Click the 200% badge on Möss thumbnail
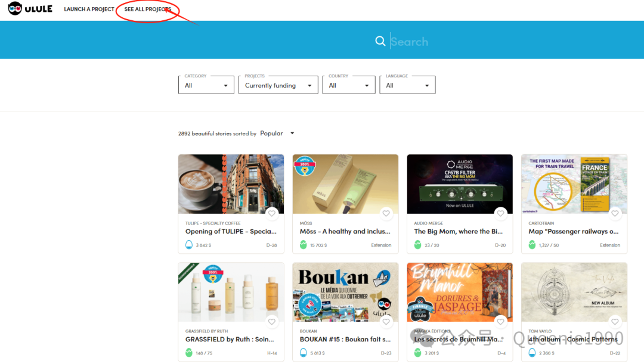 coord(305,166)
